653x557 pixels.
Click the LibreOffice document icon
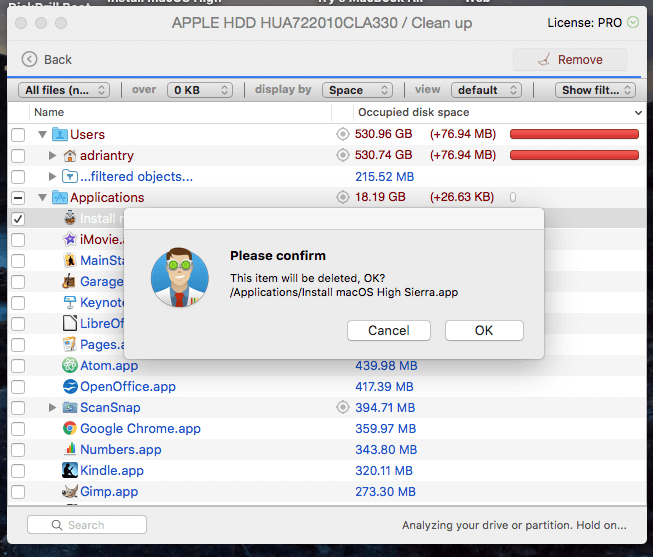tap(70, 323)
